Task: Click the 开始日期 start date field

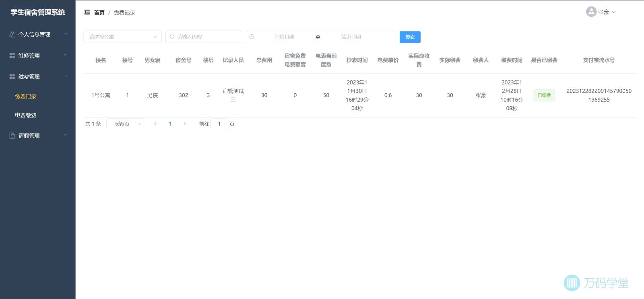Action: coord(284,37)
